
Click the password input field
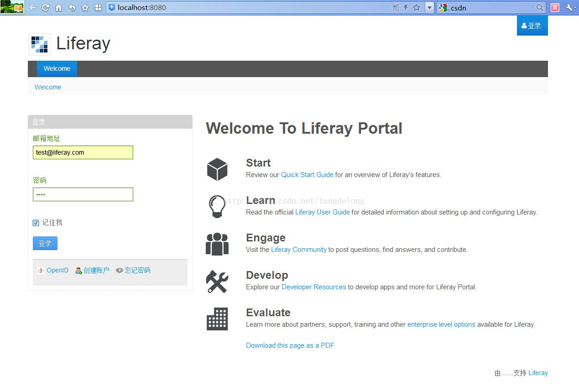[x=83, y=194]
